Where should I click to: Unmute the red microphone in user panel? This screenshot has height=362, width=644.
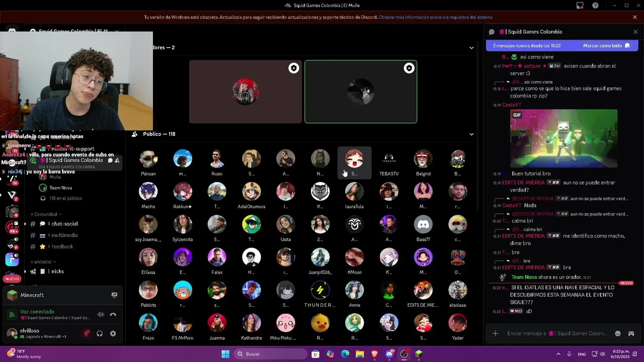pos(87,333)
